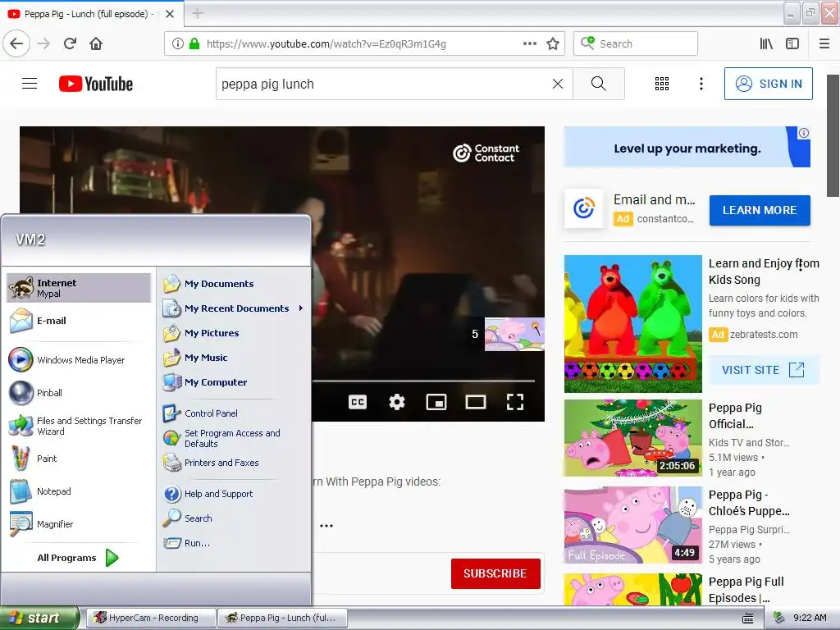Click VISIT SITE for zebratests ad
840x630 pixels.
(x=764, y=370)
